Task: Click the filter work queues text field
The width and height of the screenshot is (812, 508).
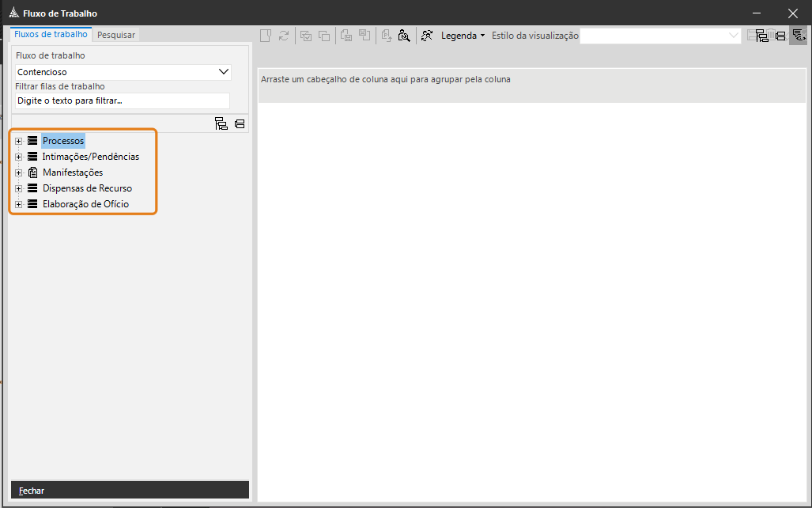Action: pos(122,101)
